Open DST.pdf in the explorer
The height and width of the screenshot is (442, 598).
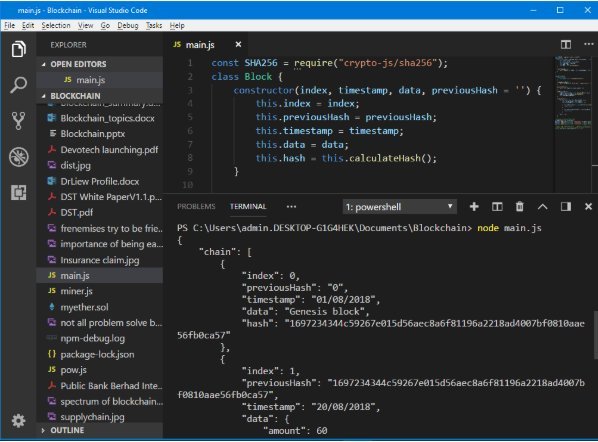coord(100,212)
